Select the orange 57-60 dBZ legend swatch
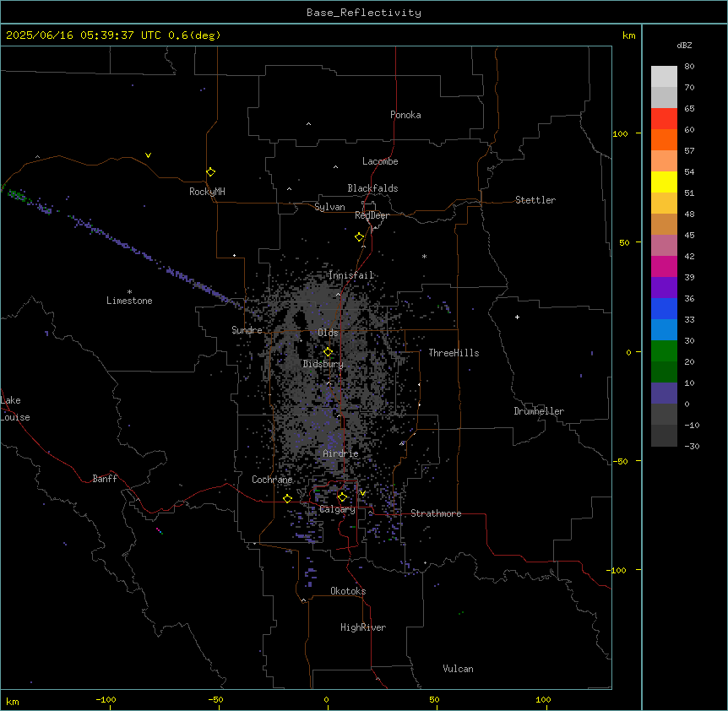The image size is (728, 711). pos(664,139)
